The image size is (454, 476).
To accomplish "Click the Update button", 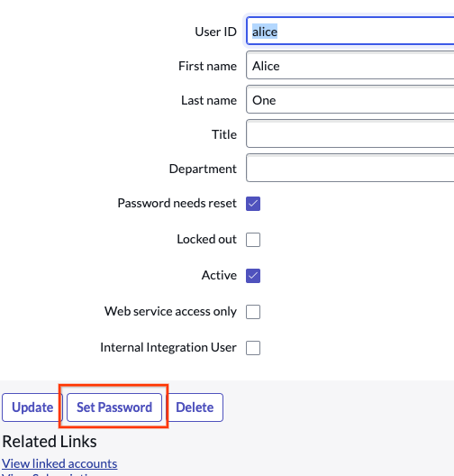I will coord(32,407).
